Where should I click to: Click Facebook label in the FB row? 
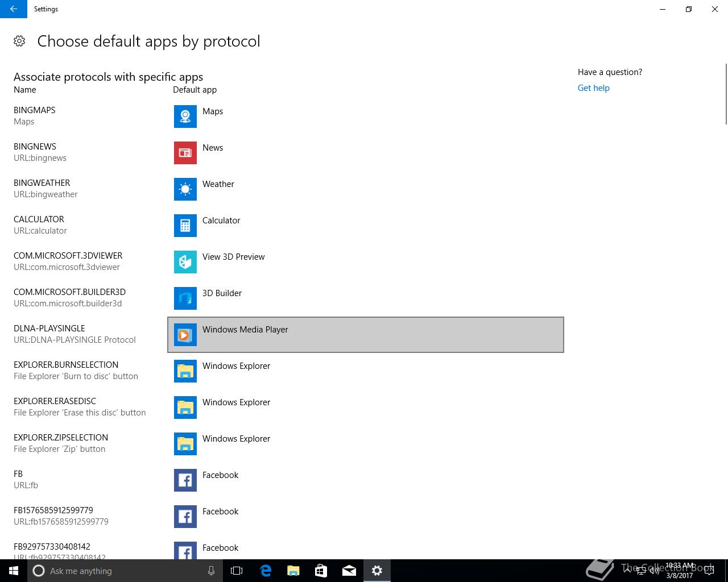[x=220, y=475]
